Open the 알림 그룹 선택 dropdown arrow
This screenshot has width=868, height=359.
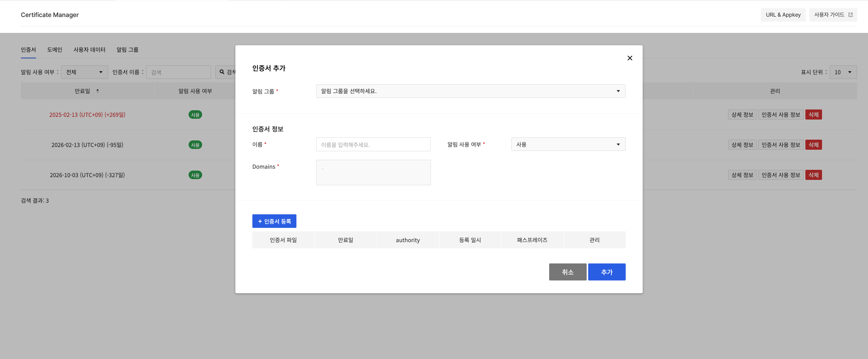coord(618,91)
